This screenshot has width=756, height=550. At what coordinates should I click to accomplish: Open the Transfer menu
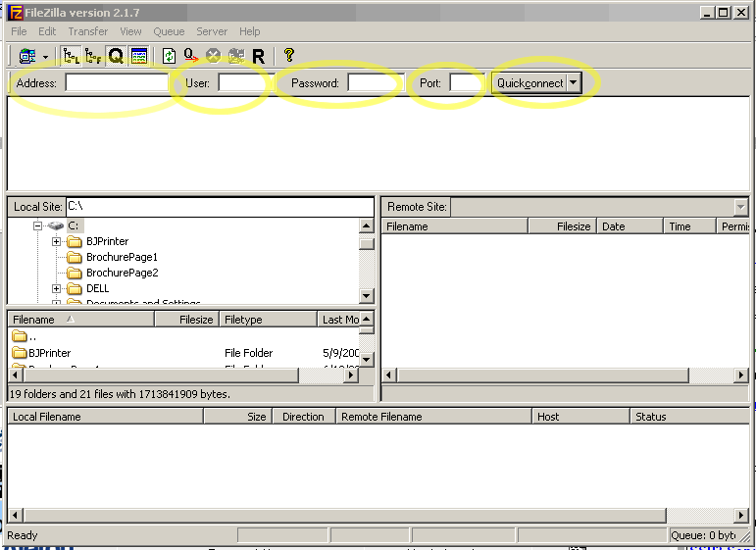point(87,31)
